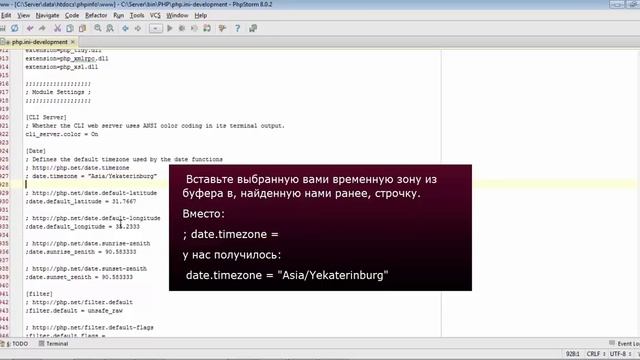Click the '; Module Settings ;' comment line

[x=58, y=92]
